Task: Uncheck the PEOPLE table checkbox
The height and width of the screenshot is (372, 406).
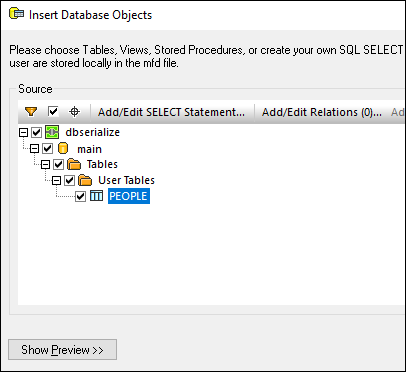Action: (80, 196)
